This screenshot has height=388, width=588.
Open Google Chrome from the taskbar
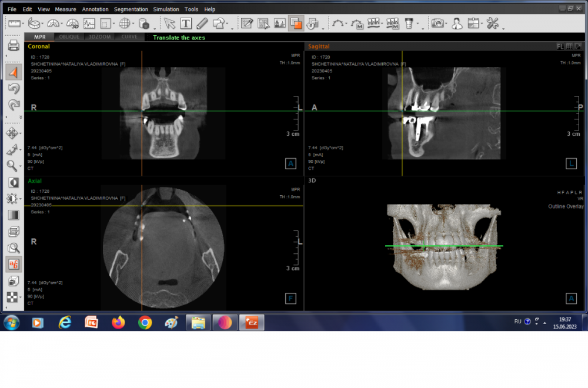coord(145,322)
